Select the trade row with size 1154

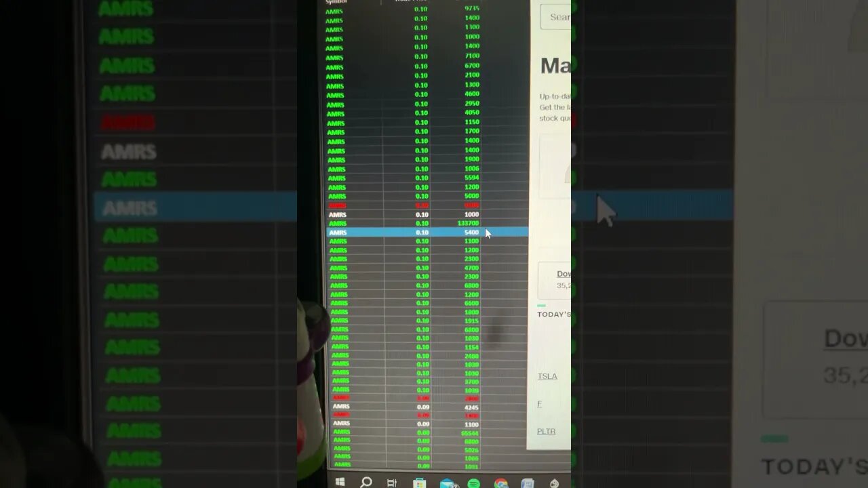click(427, 347)
